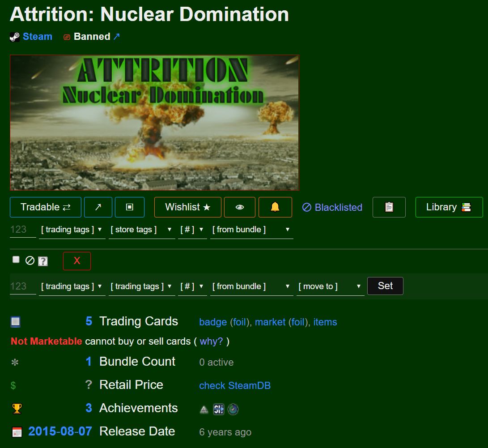Expand the from bundle dropdown below Wishlist
Image resolution: width=488 pixels, height=448 pixels.
(251, 230)
